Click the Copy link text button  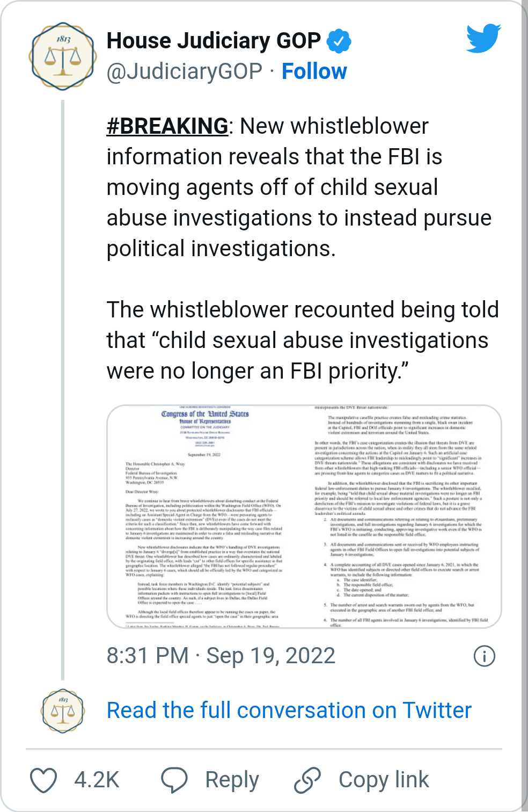384,780
